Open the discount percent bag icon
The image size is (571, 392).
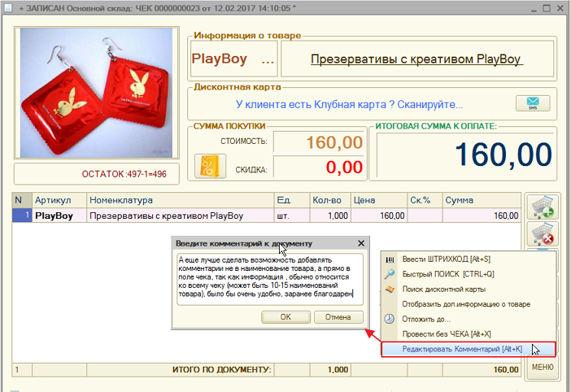(210, 166)
